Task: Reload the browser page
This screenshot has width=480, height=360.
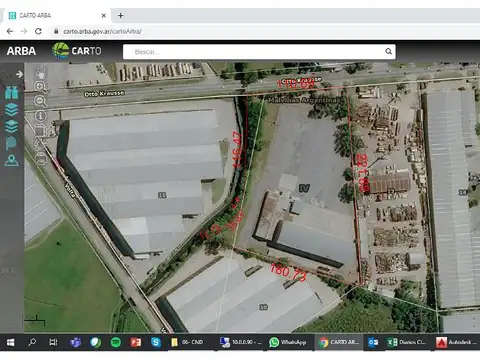Action: [38, 31]
